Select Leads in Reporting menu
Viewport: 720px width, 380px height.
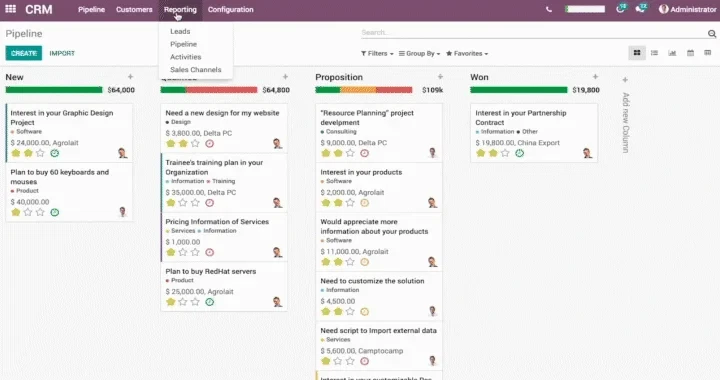click(180, 31)
